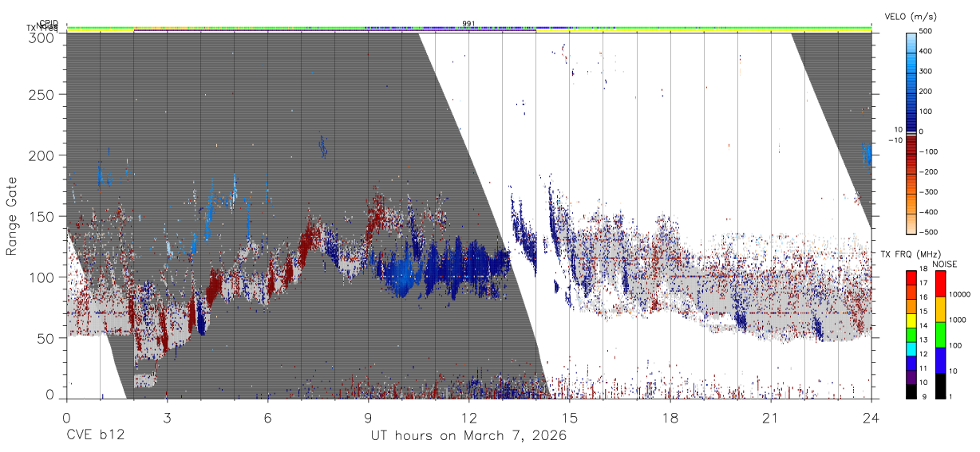Click the 'UT hours on March 7, 2026' label
The width and height of the screenshot is (980, 452).
(468, 436)
